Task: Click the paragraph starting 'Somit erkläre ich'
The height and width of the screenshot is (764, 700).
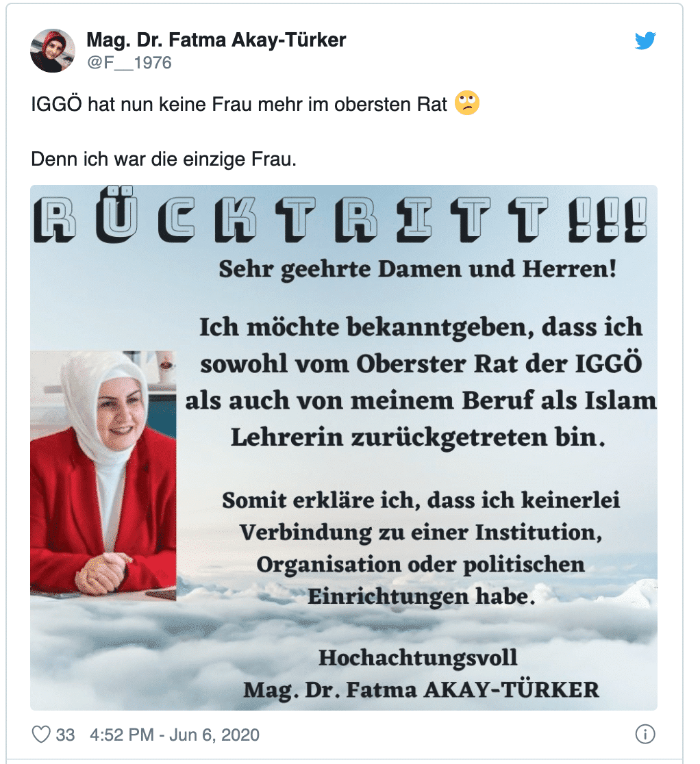Action: pos(421,548)
